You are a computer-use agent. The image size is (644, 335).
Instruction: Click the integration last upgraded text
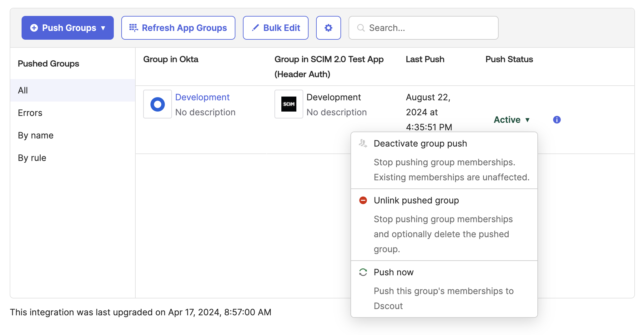click(x=141, y=312)
